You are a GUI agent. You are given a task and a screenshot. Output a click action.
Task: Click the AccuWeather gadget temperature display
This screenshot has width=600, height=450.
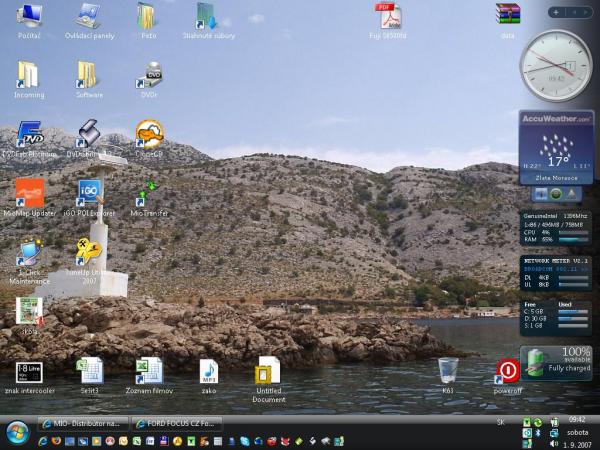click(x=556, y=159)
